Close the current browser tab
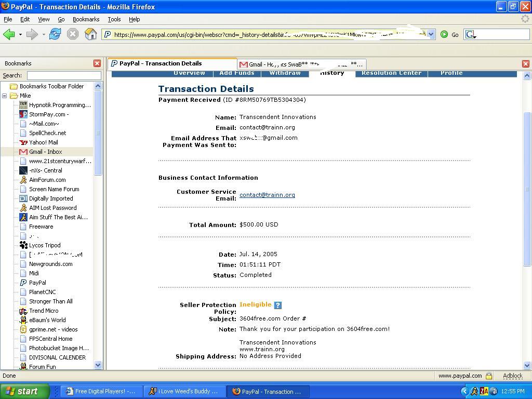The height and width of the screenshot is (399, 532). (526, 64)
